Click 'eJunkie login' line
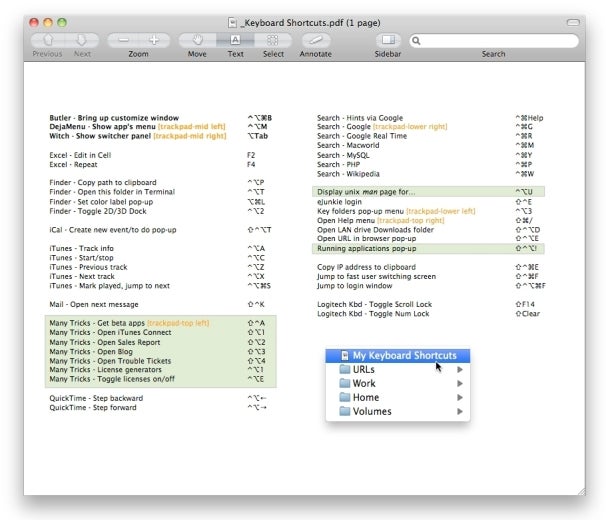The image size is (606, 520). tap(339, 202)
